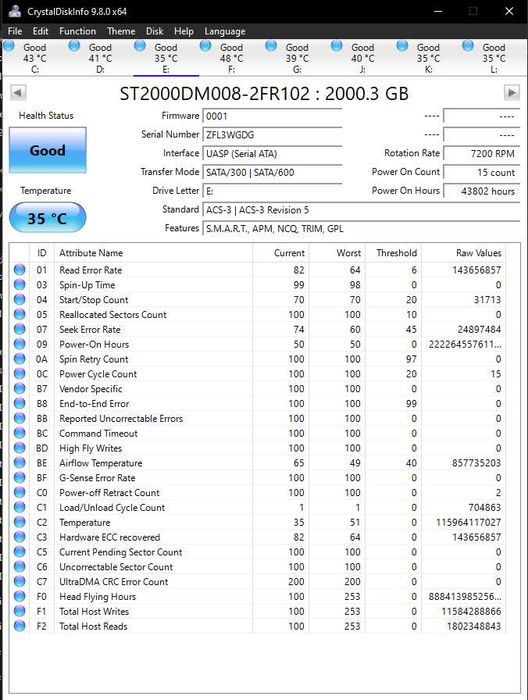Click status icon for Start/Stop Count
The height and width of the screenshot is (700, 528).
(x=19, y=299)
